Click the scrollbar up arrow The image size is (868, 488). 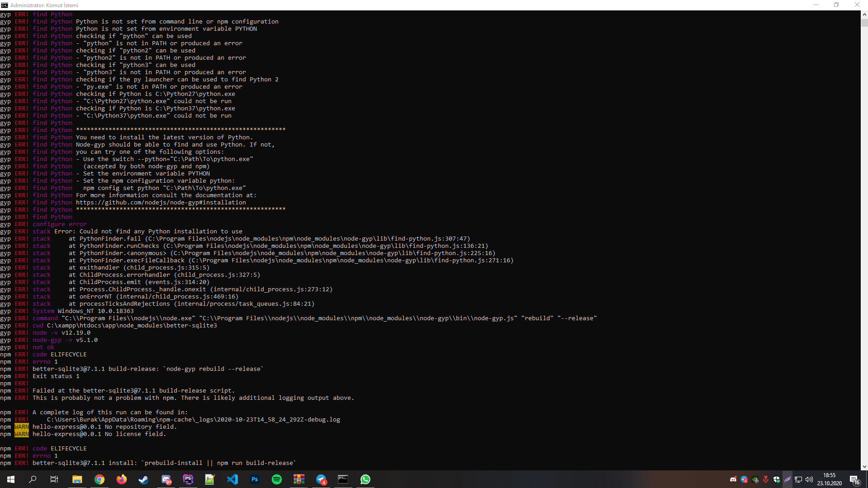click(864, 14)
